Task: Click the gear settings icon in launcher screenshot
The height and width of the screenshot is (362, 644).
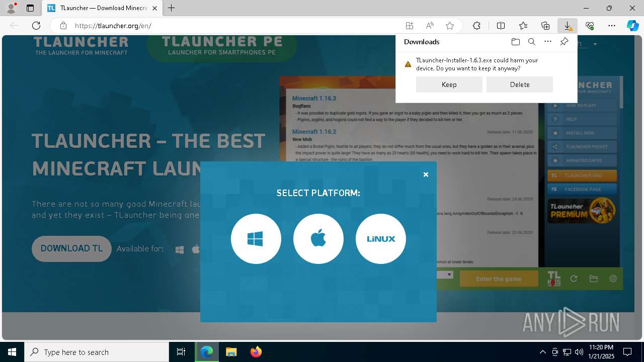Action: pos(613,279)
